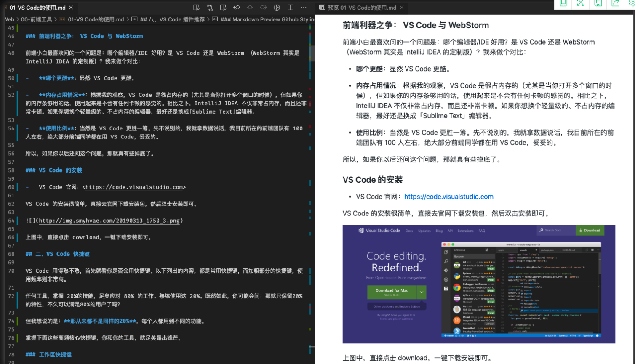This screenshot has width=635, height=364.
Task: Click preview bold text '使用比例'
Action: 369,133
